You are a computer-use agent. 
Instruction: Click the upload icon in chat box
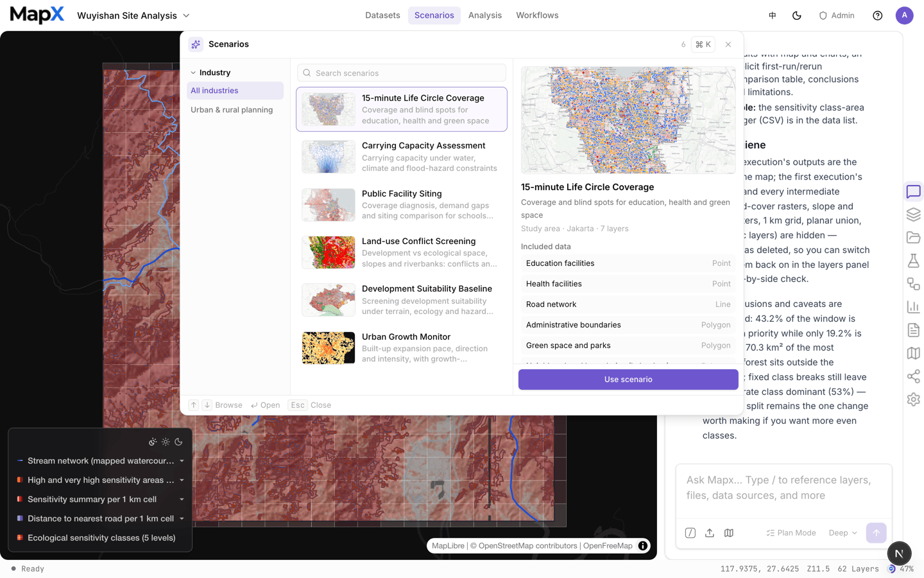(710, 533)
